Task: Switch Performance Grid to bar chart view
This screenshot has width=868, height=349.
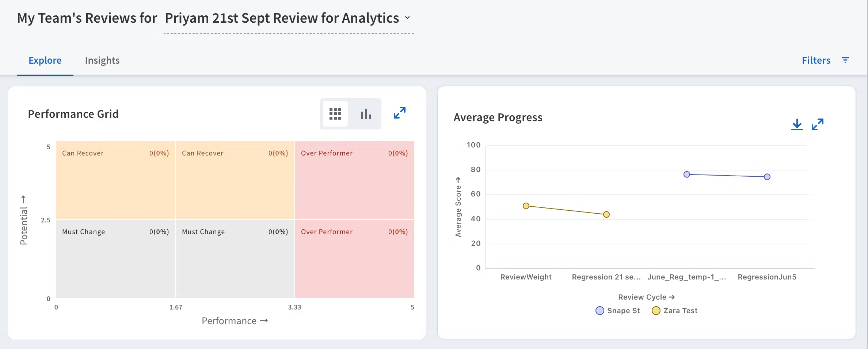Action: [x=365, y=114]
